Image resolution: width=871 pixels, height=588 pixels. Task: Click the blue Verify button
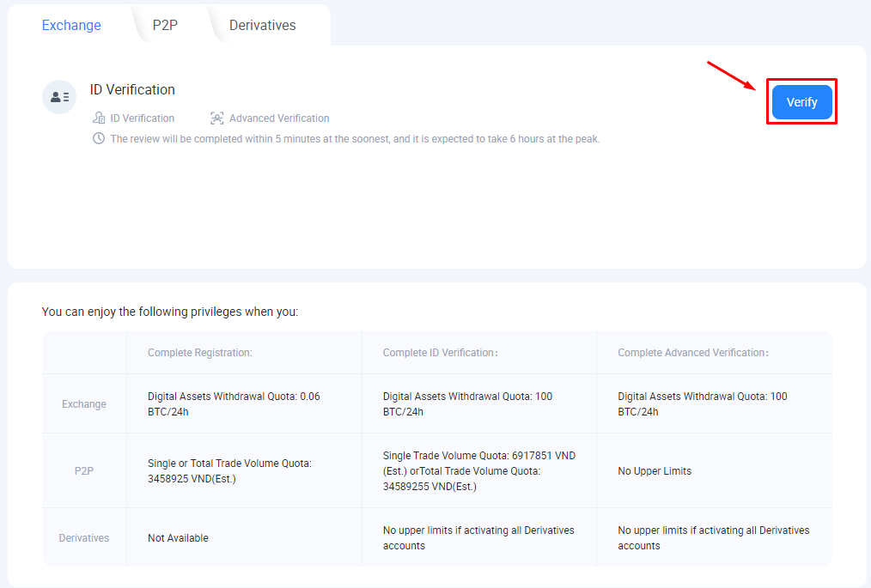coord(801,102)
